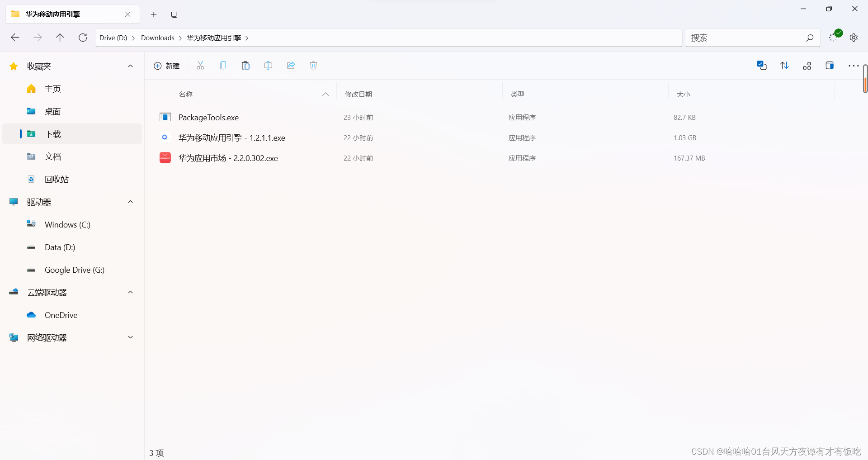Screen dimensions: 868x460
Task: Open Google Drive (G:)
Action: [72, 270]
